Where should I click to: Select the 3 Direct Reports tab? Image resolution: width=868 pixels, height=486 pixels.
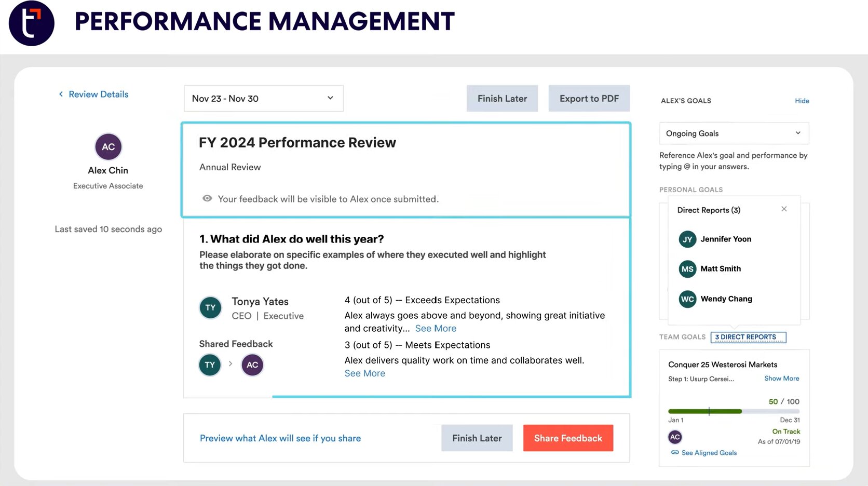pos(748,337)
